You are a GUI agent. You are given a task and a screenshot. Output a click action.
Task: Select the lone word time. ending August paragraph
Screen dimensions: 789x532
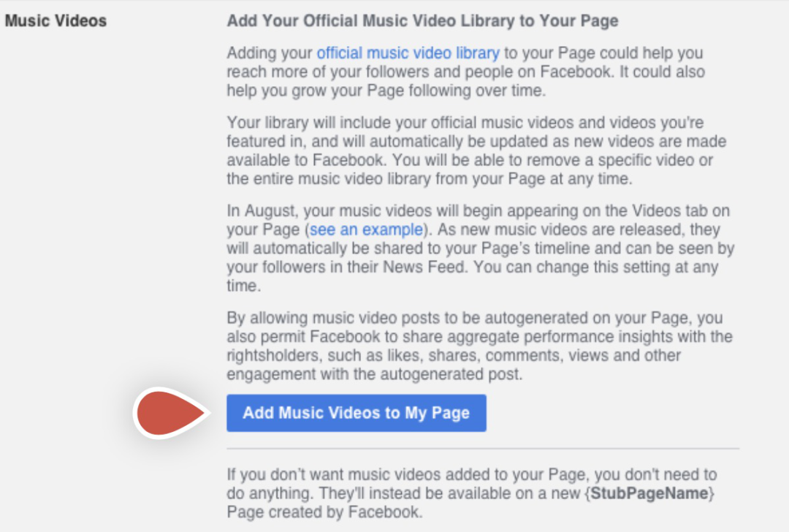coord(244,286)
